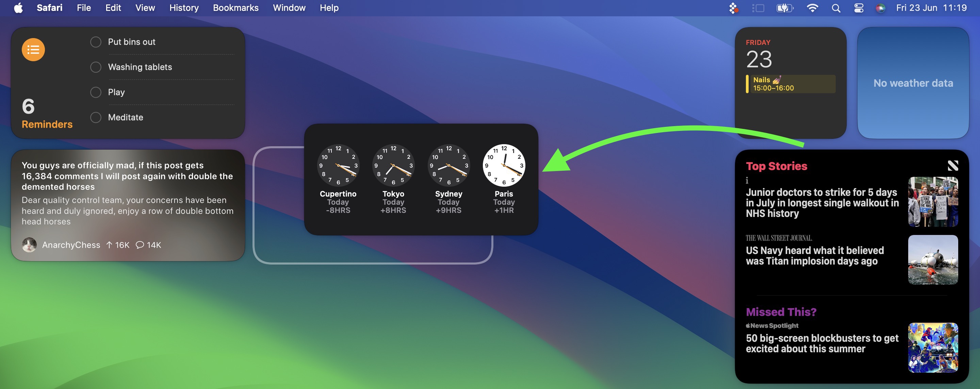
Task: Open the File menu in Safari
Action: click(83, 7)
